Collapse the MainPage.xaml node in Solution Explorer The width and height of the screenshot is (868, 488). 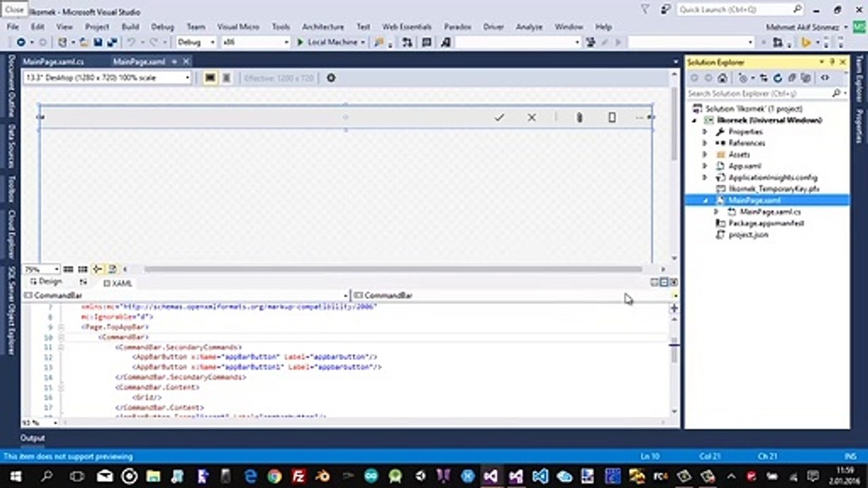[705, 201]
